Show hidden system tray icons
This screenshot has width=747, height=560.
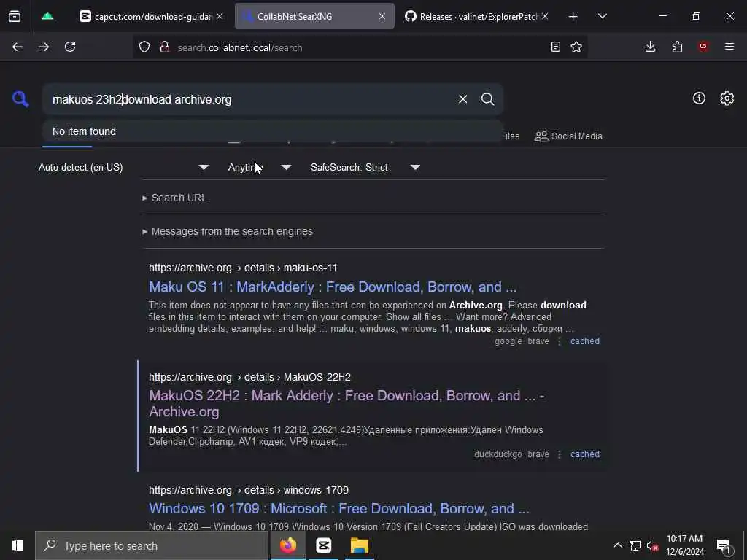(617, 545)
